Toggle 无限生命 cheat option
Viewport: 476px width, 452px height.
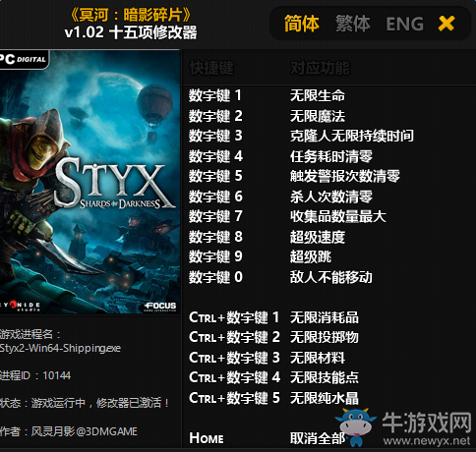click(318, 95)
